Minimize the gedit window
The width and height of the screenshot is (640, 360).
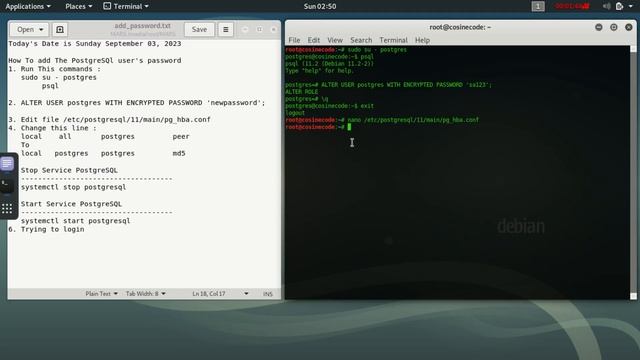tap(245, 29)
